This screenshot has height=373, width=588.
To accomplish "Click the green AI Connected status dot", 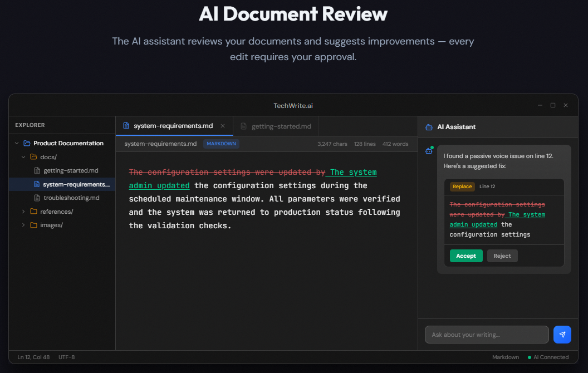I will click(528, 357).
